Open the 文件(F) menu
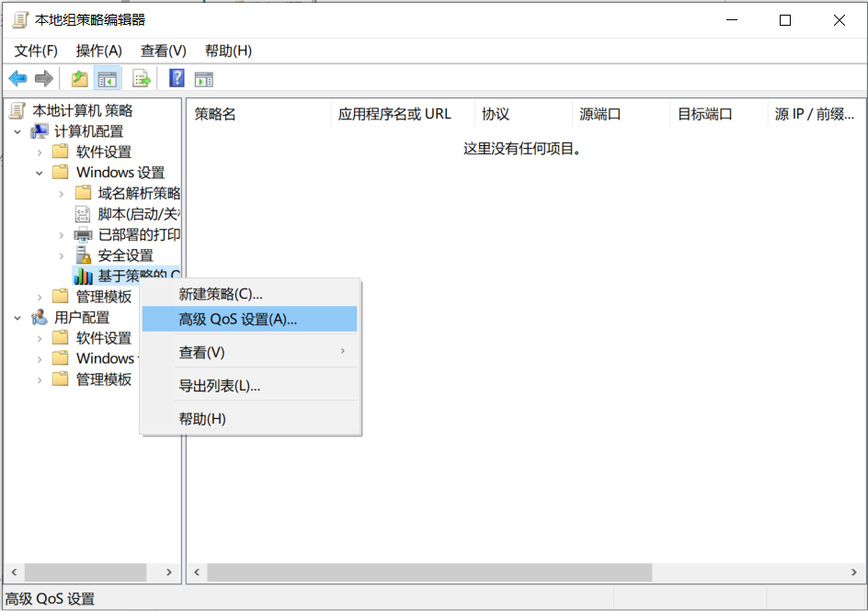 (36, 51)
